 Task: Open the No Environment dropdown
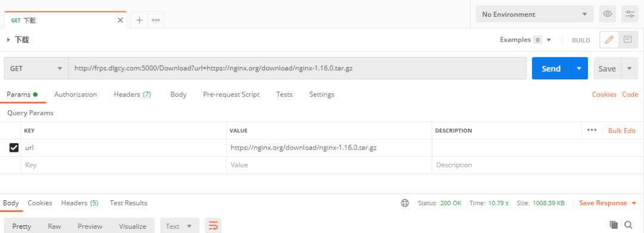[x=534, y=14]
